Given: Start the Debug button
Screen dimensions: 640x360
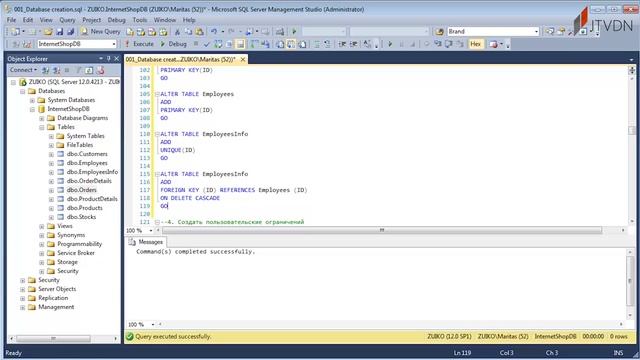Looking at the screenshot, I should (x=173, y=44).
